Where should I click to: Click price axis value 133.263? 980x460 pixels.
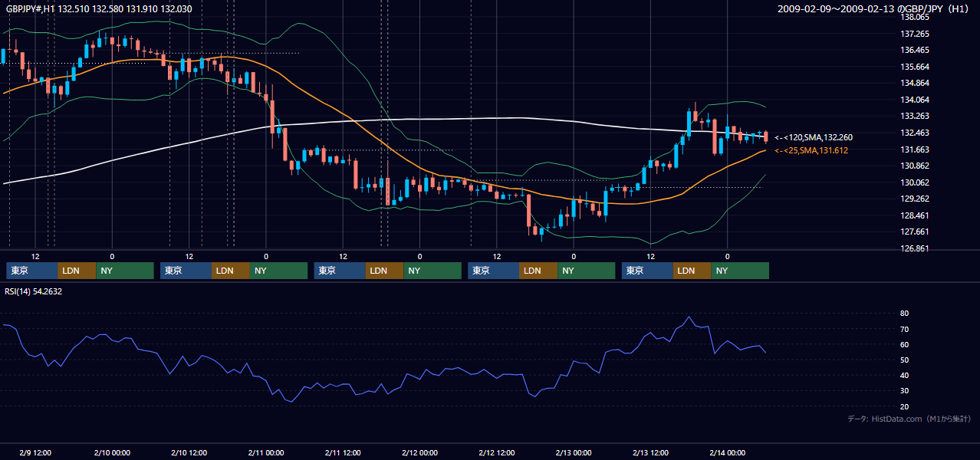pos(916,117)
